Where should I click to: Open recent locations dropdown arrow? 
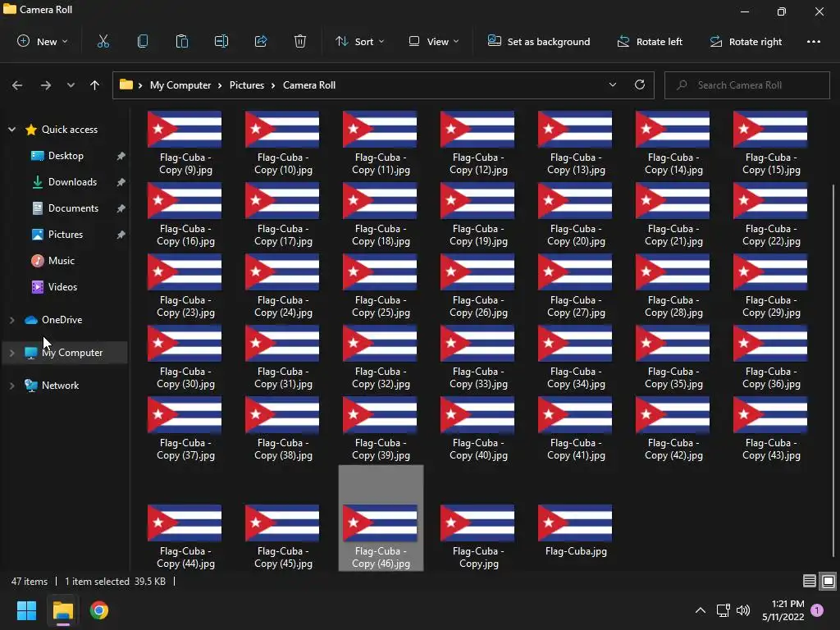tap(71, 85)
